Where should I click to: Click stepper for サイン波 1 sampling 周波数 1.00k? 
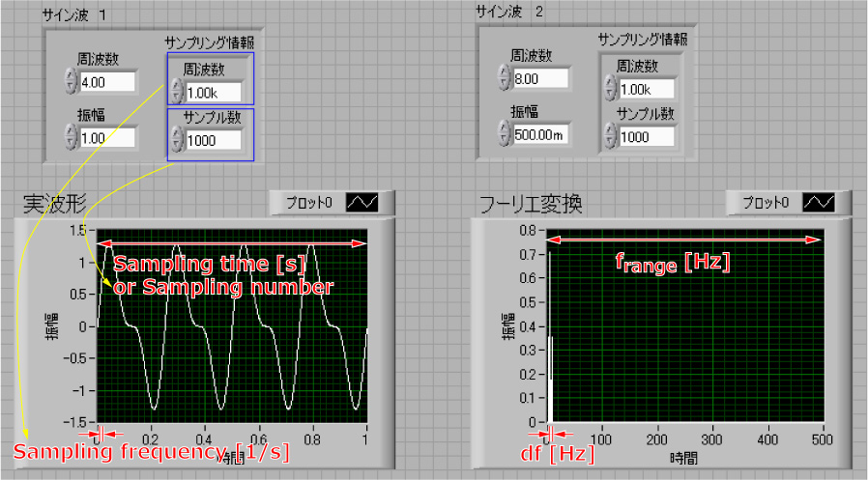pyautogui.click(x=176, y=90)
